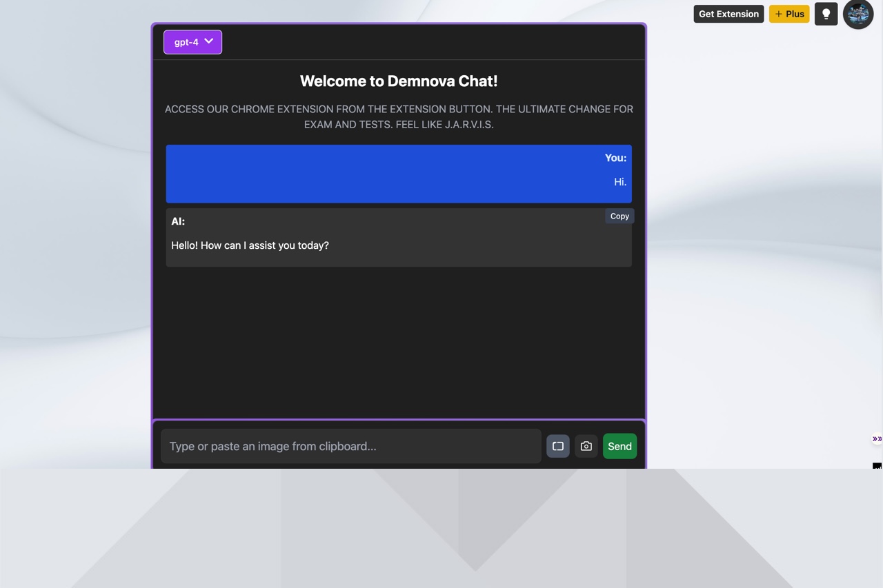Click the purple double-chevron side icon
Screen dimensions: 883x588
pos(877,438)
